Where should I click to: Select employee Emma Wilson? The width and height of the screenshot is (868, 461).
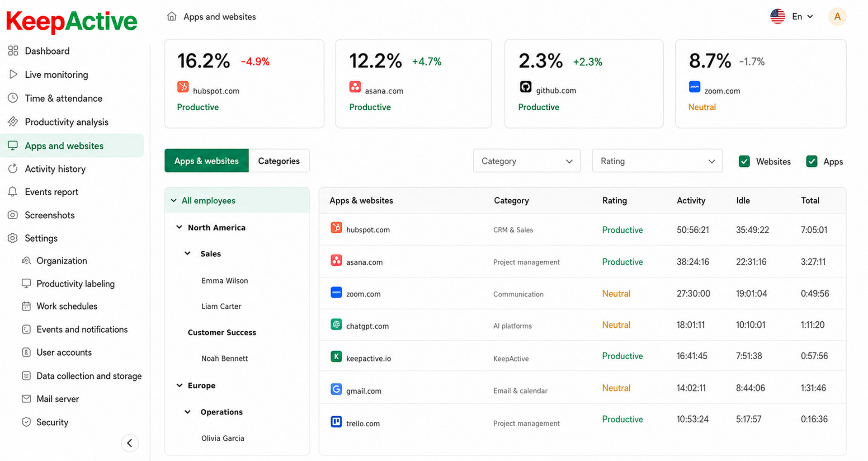point(225,281)
